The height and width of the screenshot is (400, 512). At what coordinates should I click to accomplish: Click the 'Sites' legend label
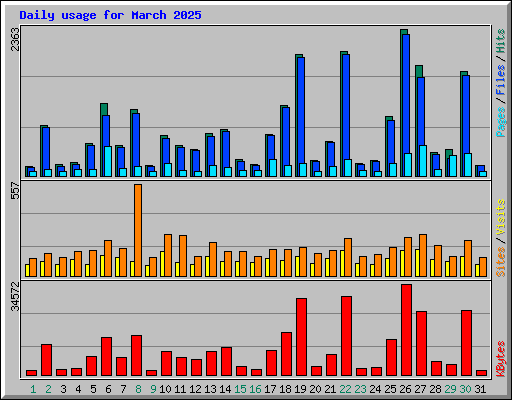tap(501, 262)
